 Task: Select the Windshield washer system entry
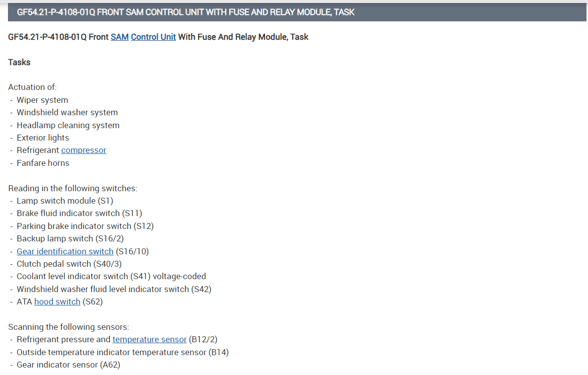pyautogui.click(x=67, y=112)
